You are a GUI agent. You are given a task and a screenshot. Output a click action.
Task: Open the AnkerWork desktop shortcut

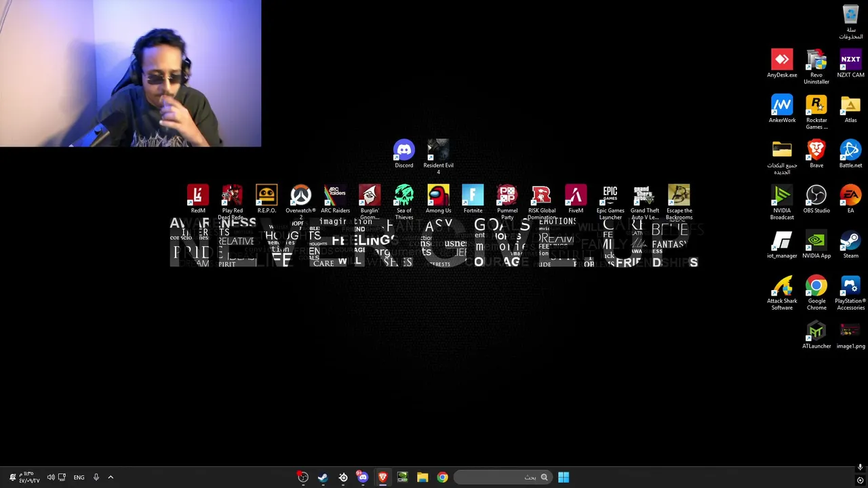click(782, 109)
